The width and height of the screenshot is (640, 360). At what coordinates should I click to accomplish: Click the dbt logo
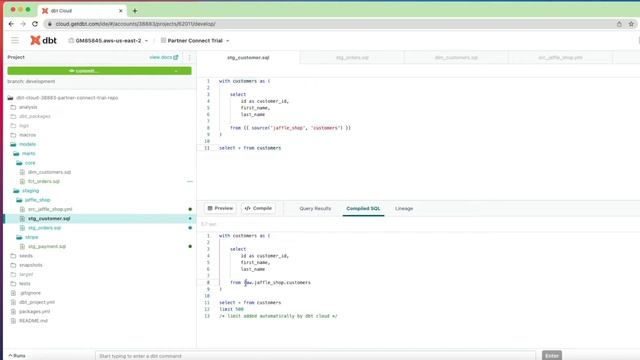(44, 40)
